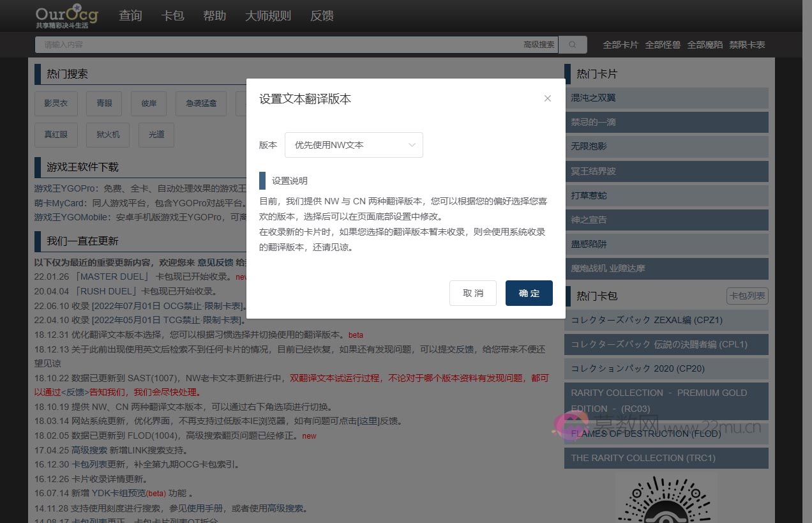Image resolution: width=812 pixels, height=523 pixels.
Task: Select the 影灵衣 hot search tag
Action: pyautogui.click(x=56, y=103)
